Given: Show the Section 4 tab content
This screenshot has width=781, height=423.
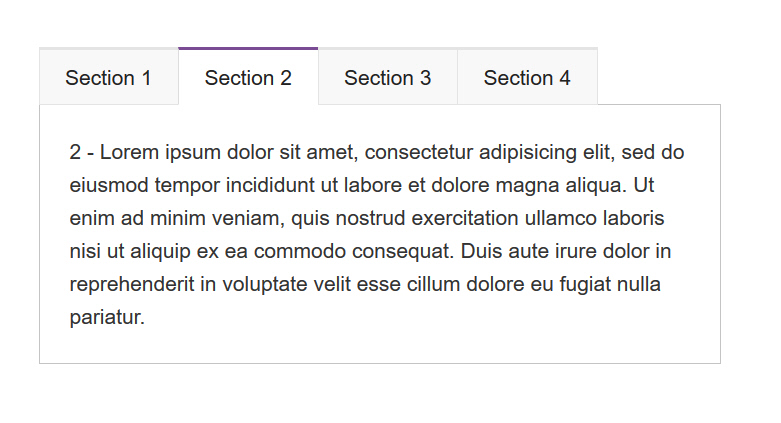Looking at the screenshot, I should (x=527, y=78).
